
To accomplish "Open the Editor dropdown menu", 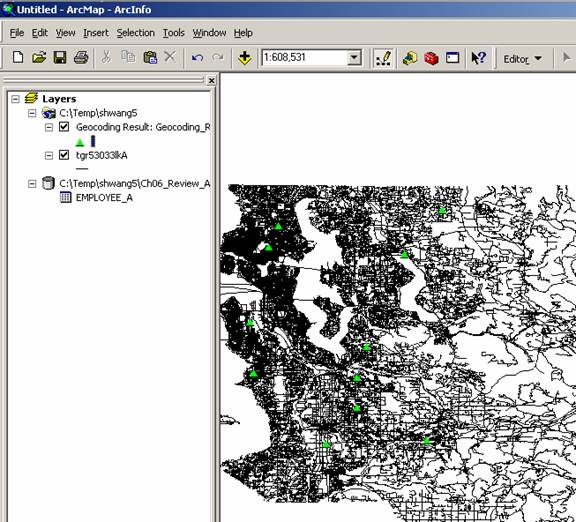I will pos(522,59).
